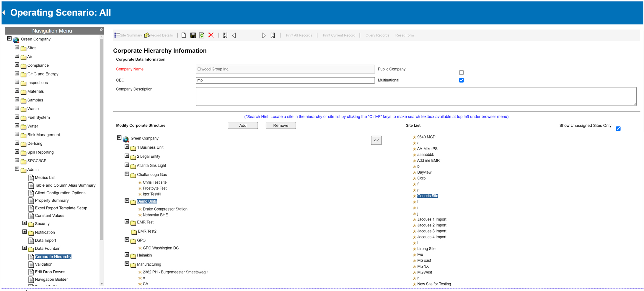The image size is (644, 291).
Task: Enable the Public Company checkbox
Action: [x=461, y=73]
